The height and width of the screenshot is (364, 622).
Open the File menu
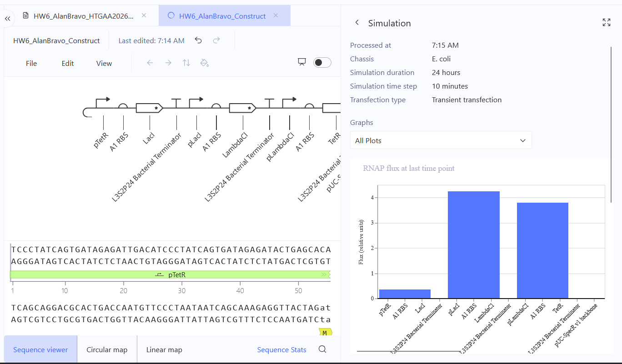(x=31, y=63)
